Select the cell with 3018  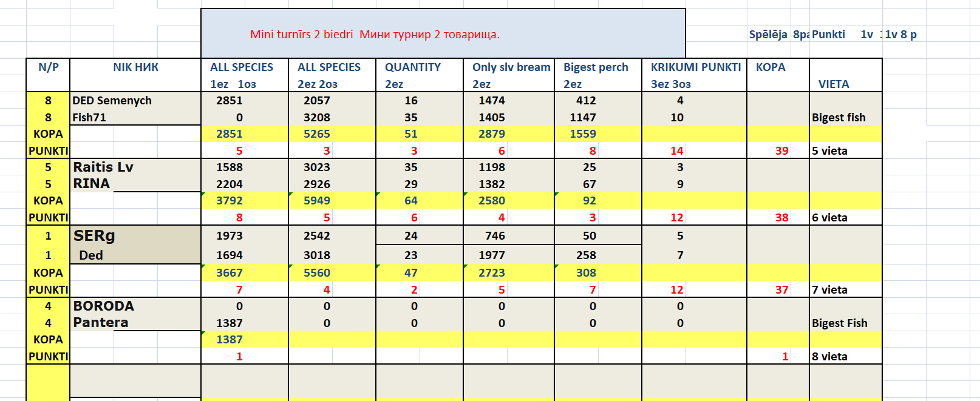(x=317, y=255)
